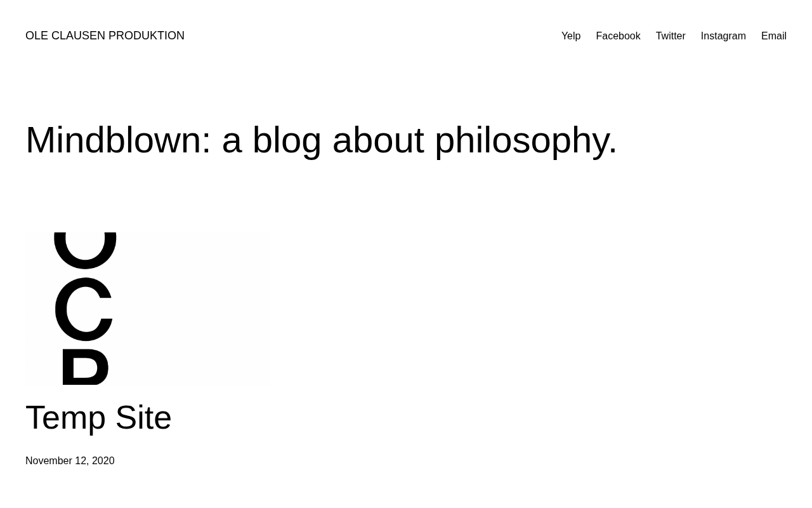Open the Temp Site post title
The height and width of the screenshot is (508, 812).
[98, 417]
